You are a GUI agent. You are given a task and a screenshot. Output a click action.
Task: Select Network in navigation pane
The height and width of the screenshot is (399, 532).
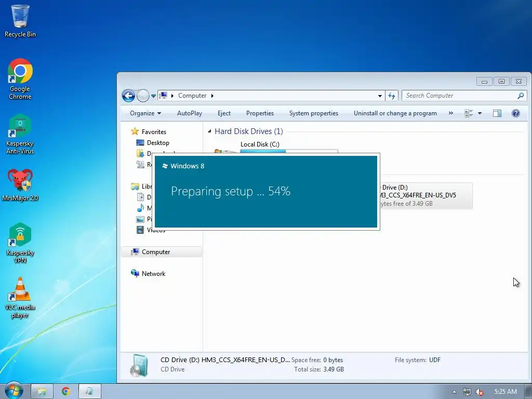click(153, 273)
